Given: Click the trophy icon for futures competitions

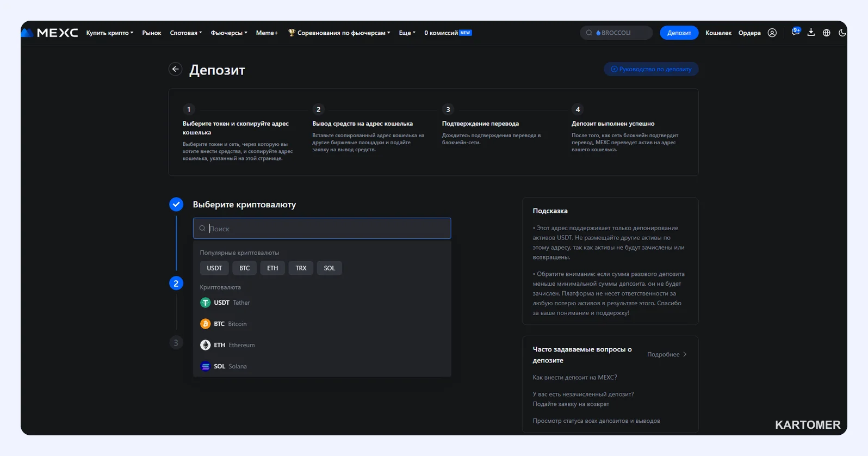Looking at the screenshot, I should pyautogui.click(x=292, y=33).
